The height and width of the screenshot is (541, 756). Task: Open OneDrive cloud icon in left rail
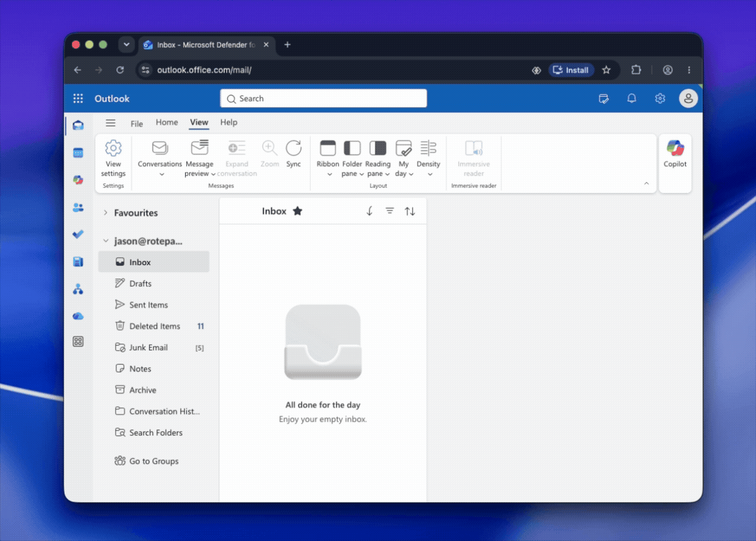pyautogui.click(x=78, y=316)
